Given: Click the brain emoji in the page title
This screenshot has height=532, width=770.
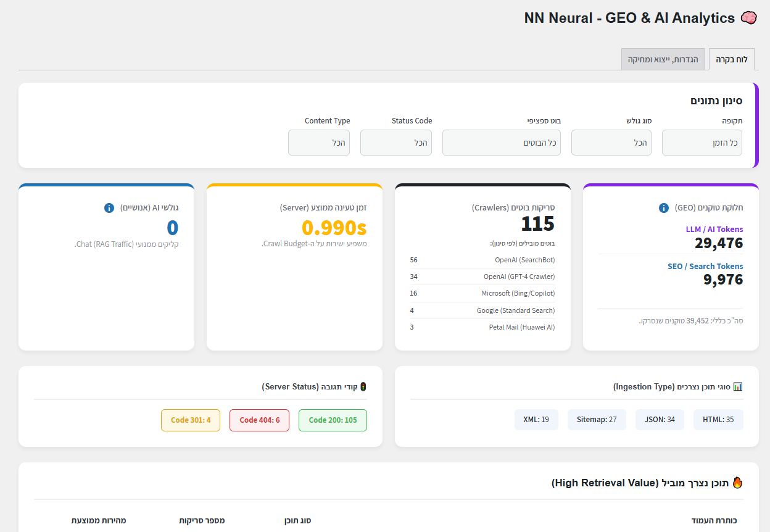Looking at the screenshot, I should point(748,18).
